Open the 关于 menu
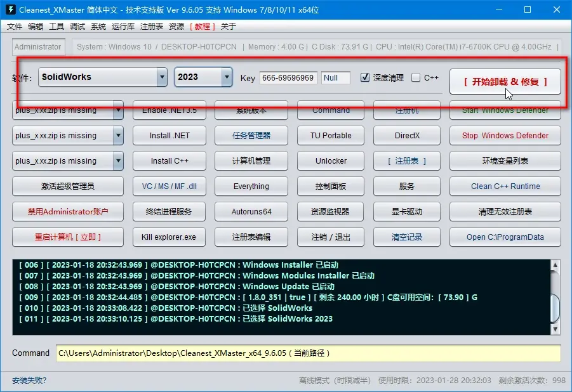 tap(229, 26)
